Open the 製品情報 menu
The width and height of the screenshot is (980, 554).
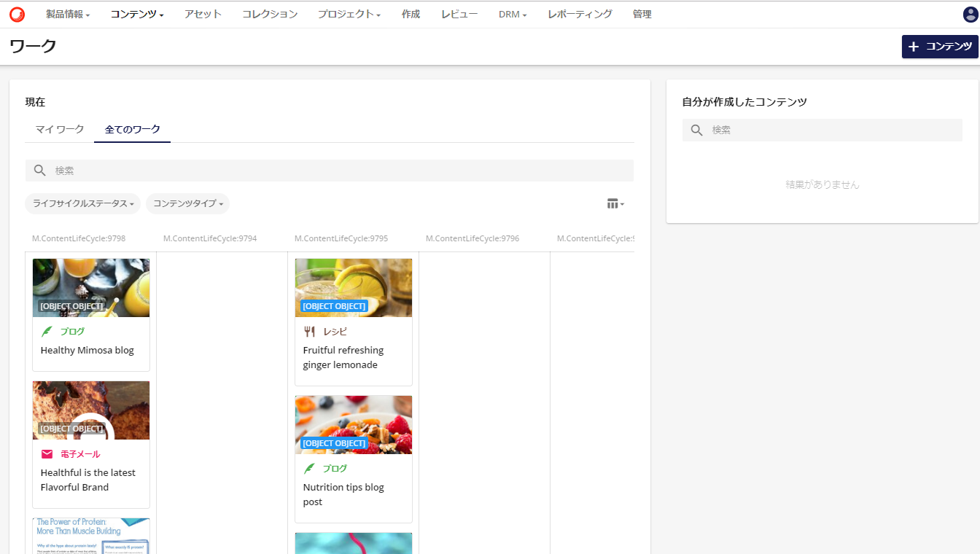pyautogui.click(x=68, y=14)
